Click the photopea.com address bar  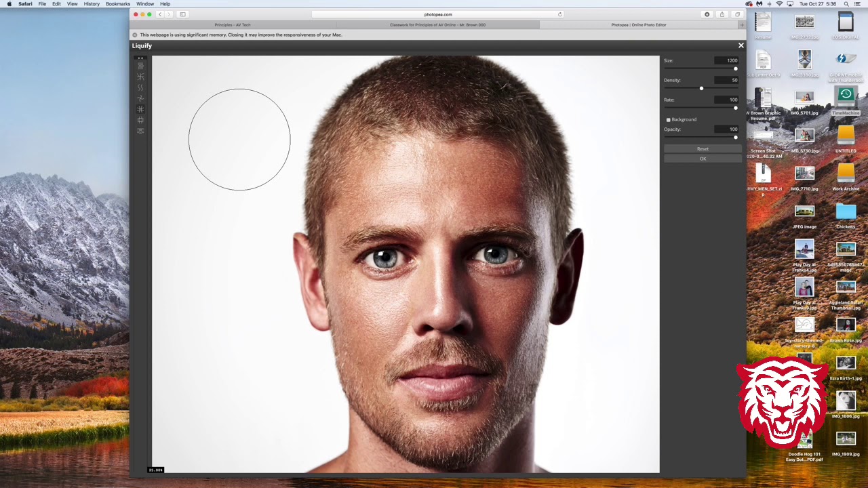point(437,14)
